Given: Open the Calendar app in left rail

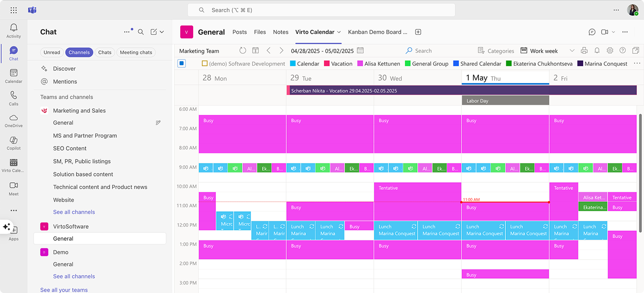Looking at the screenshot, I should point(13,76).
